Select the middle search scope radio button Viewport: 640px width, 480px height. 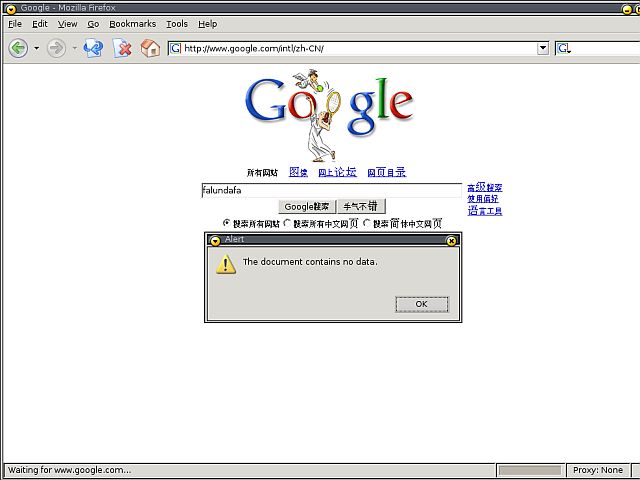click(x=287, y=224)
